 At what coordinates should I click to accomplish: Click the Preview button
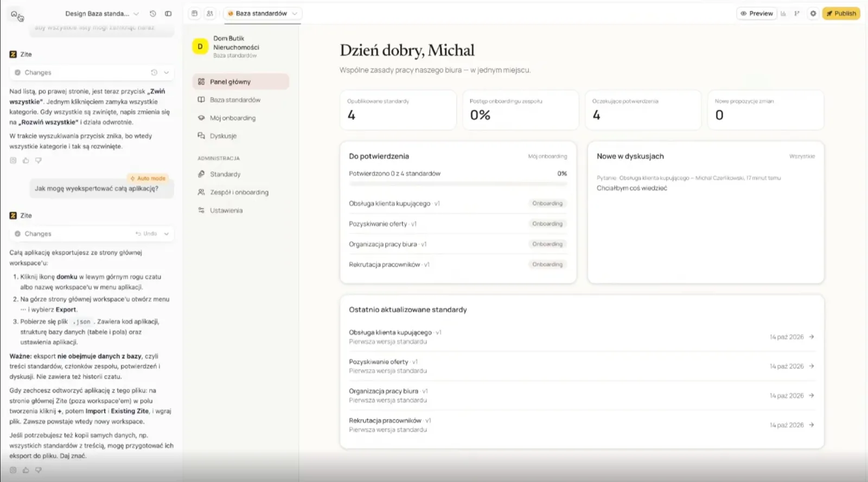coord(757,14)
